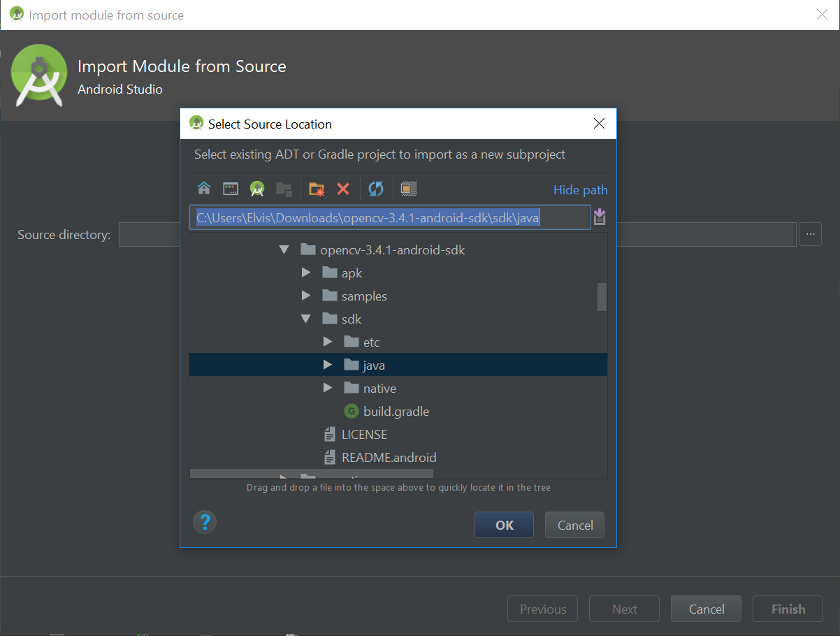Viewport: 840px width, 636px height.
Task: Open the build.gradle file entry
Action: [394, 411]
